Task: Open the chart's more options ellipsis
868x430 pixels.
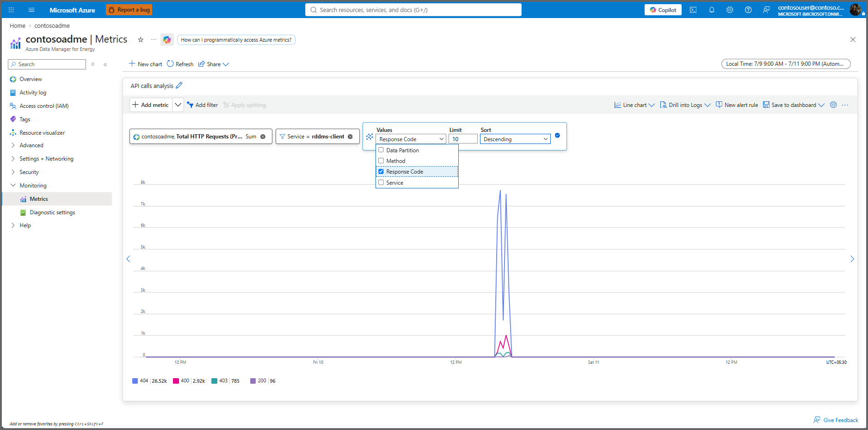Action: point(845,105)
